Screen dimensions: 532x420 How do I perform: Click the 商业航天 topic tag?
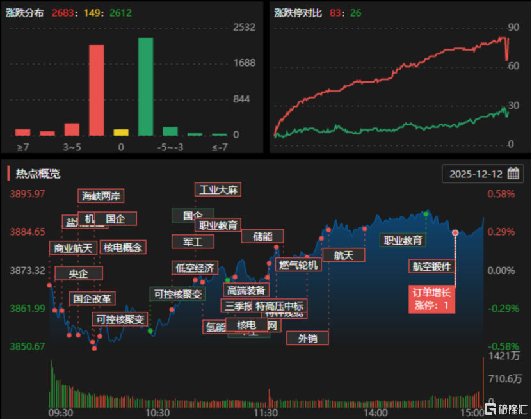pos(73,248)
